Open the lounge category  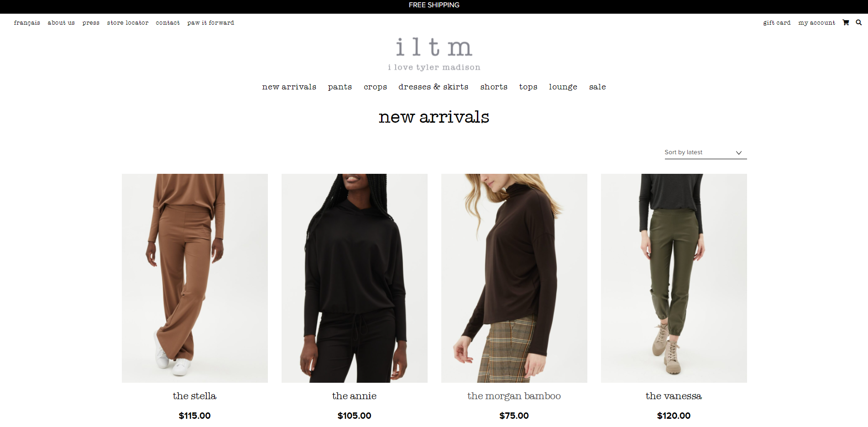click(x=563, y=87)
